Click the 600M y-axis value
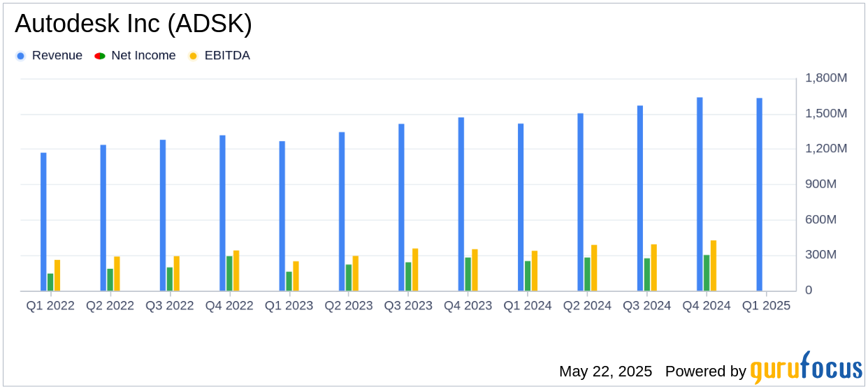 821,220
